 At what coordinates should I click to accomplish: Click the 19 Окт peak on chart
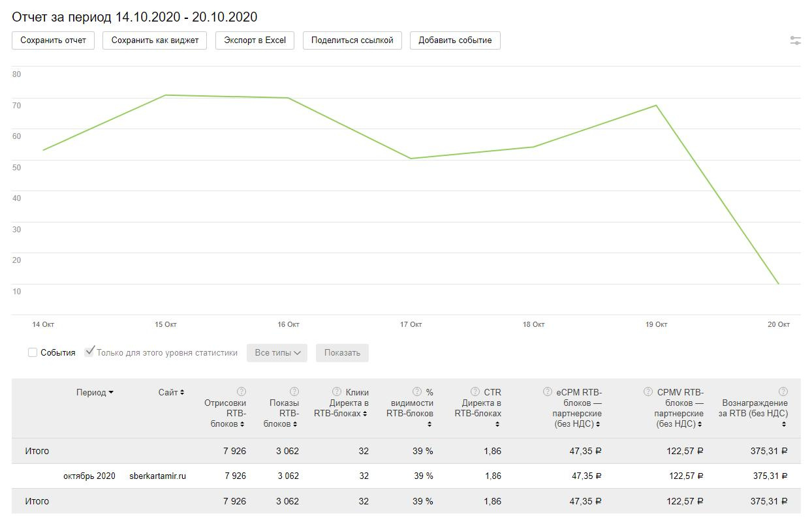click(656, 106)
